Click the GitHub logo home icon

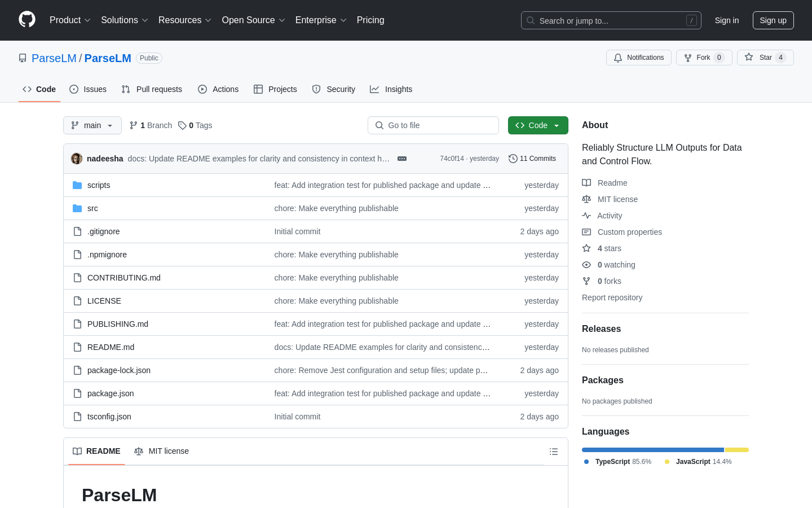[27, 20]
